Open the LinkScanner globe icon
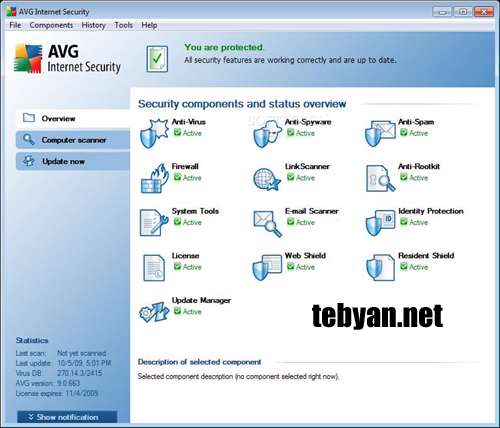Viewport: 500px width, 428px height. click(267, 179)
